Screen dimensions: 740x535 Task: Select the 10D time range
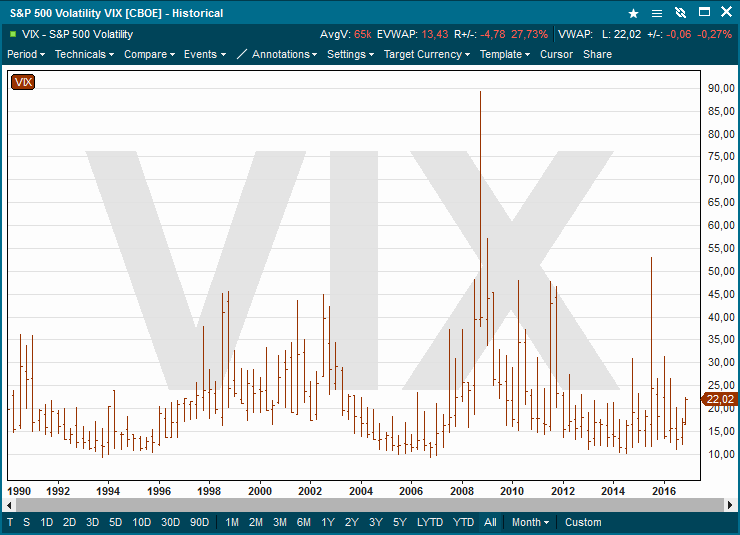pyautogui.click(x=142, y=522)
